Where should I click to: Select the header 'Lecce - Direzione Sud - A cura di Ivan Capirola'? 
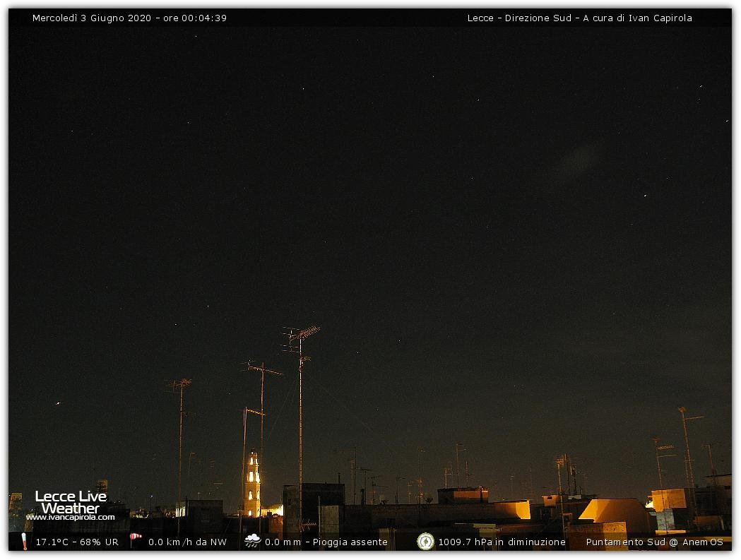(579, 18)
